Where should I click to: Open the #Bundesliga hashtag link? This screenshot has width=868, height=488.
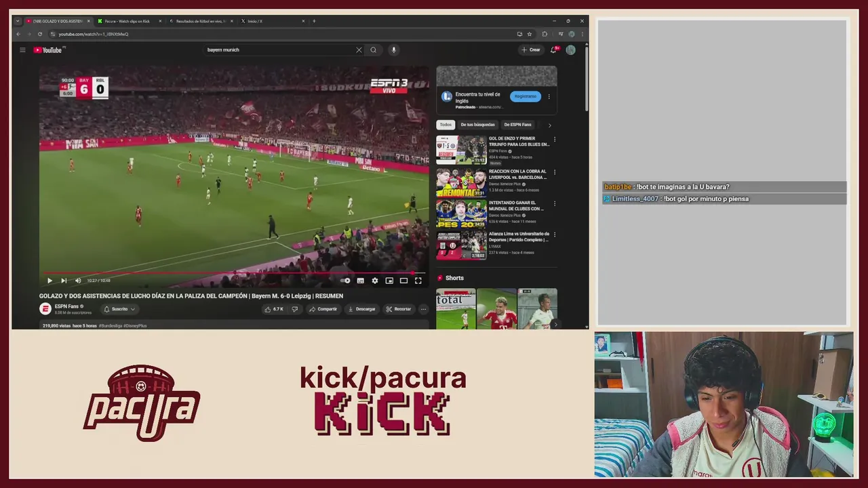pyautogui.click(x=111, y=326)
